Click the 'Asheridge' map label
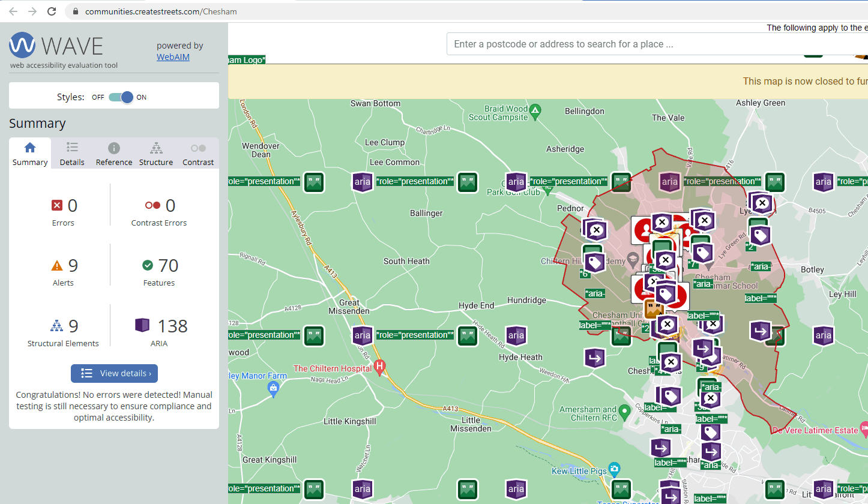Screen dimensions: 868x504 565,149
